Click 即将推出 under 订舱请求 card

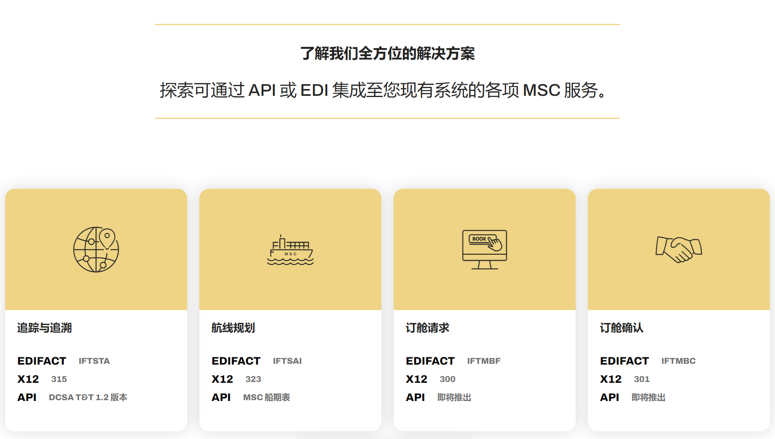tap(454, 398)
